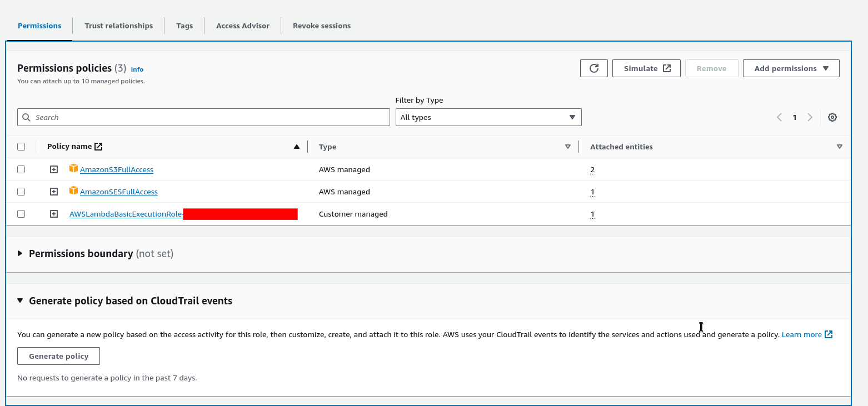Image resolution: width=868 pixels, height=406 pixels.
Task: Click the disabled Remove button
Action: (x=711, y=68)
